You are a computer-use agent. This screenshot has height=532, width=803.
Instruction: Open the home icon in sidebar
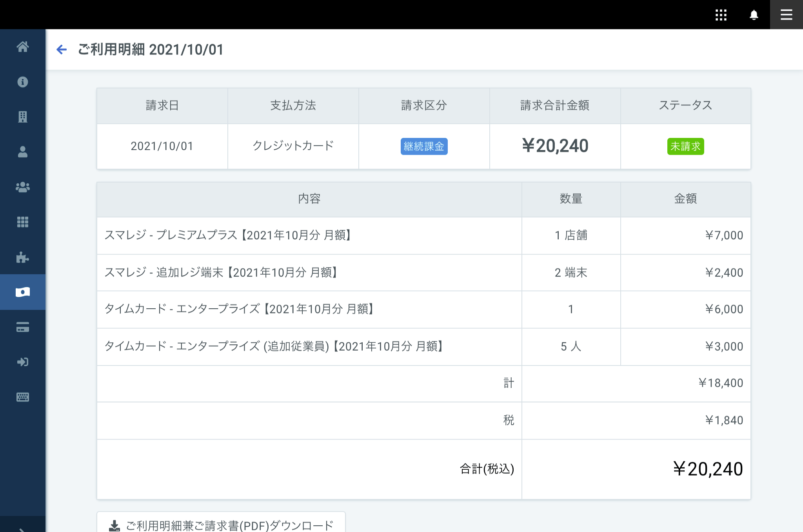tap(23, 47)
